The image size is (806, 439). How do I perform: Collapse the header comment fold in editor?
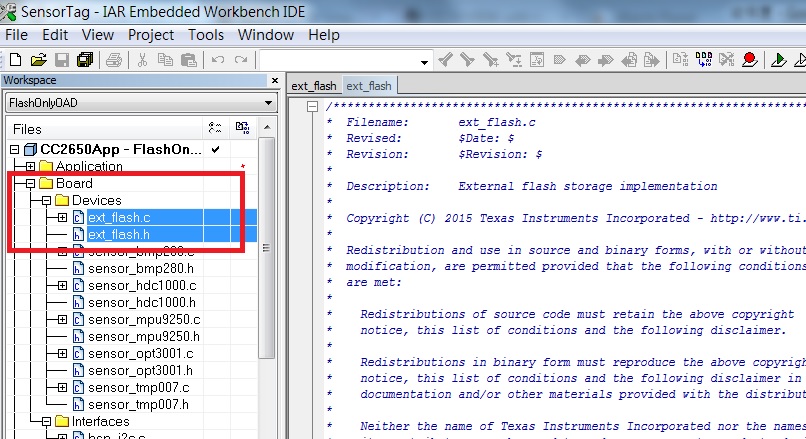[312, 106]
